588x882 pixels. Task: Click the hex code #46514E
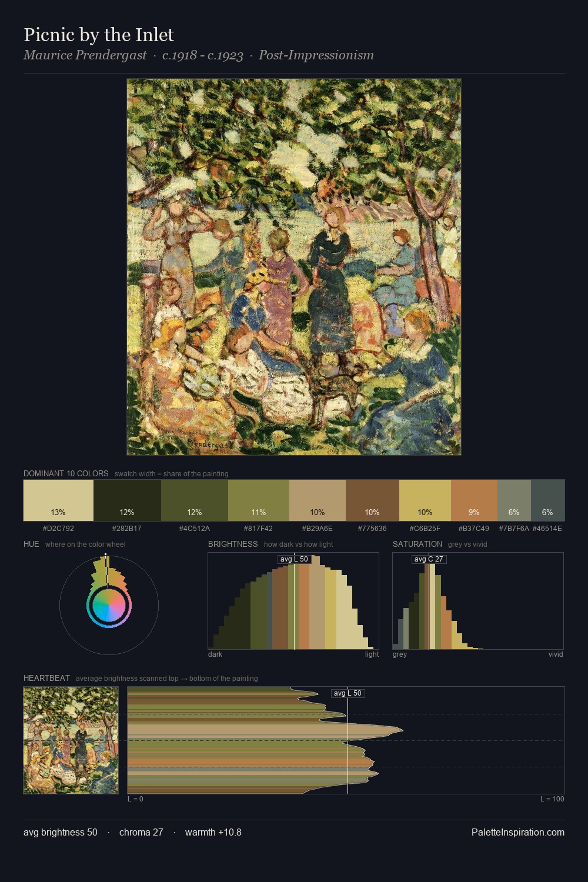click(x=547, y=529)
